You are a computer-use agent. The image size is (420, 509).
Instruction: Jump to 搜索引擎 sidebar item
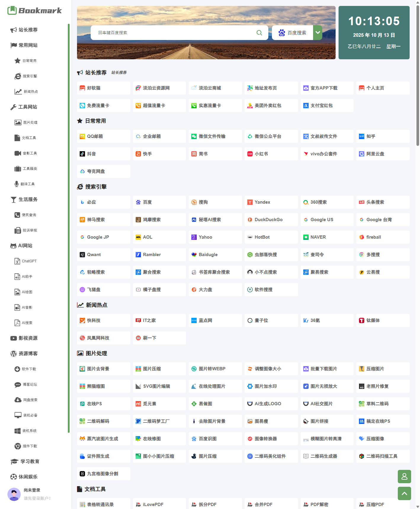click(26, 76)
